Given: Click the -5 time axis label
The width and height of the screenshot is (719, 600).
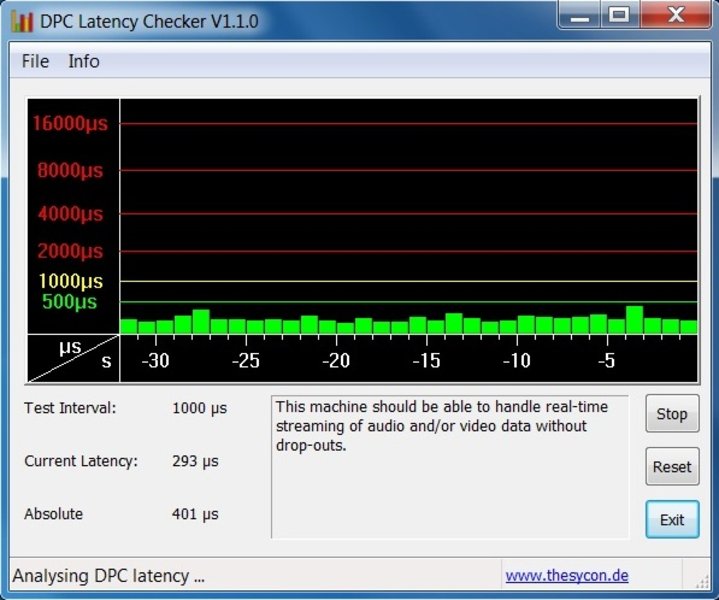Looking at the screenshot, I should pos(606,361).
